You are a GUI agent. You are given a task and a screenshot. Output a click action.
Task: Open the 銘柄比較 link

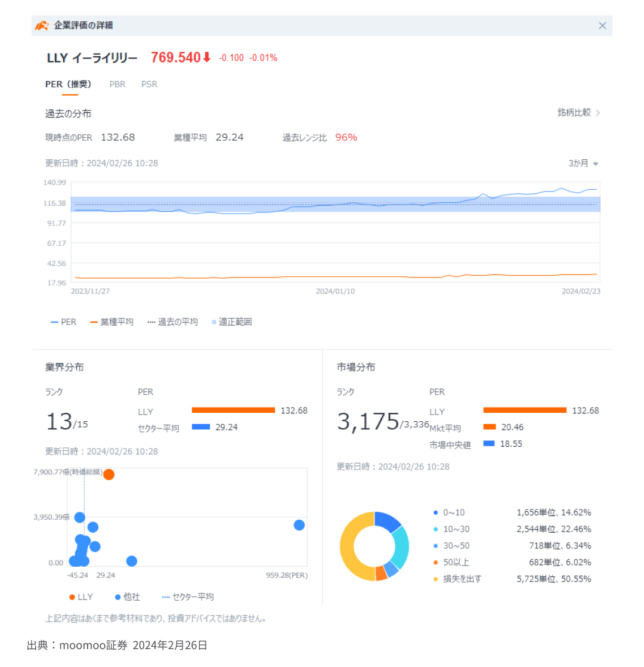pyautogui.click(x=574, y=113)
